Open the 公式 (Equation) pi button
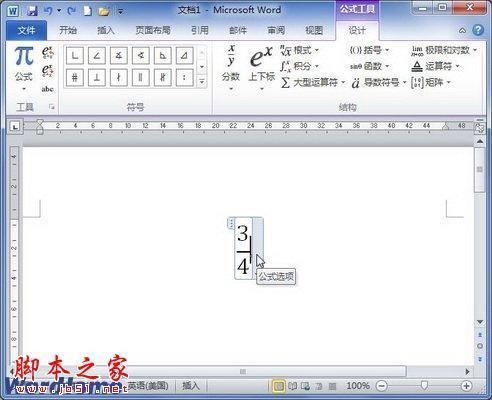The width and height of the screenshot is (492, 400). 24,68
